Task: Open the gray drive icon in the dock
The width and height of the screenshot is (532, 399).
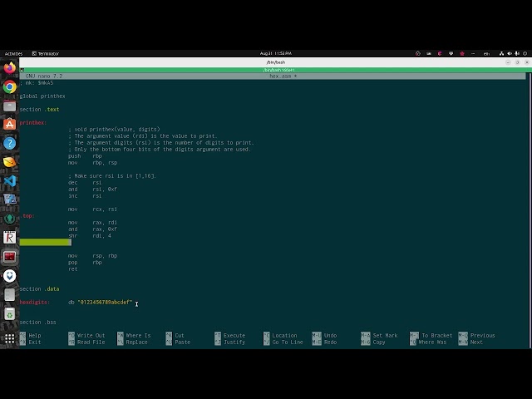Action: [9, 294]
